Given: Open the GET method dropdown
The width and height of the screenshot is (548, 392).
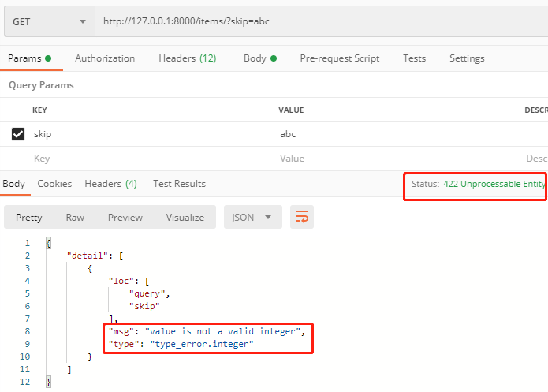Looking at the screenshot, I should [48, 21].
